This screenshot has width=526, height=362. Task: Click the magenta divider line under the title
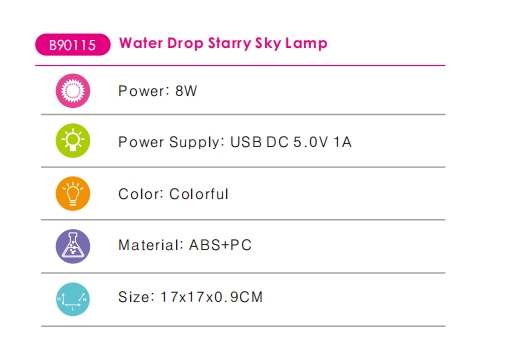[240, 65]
